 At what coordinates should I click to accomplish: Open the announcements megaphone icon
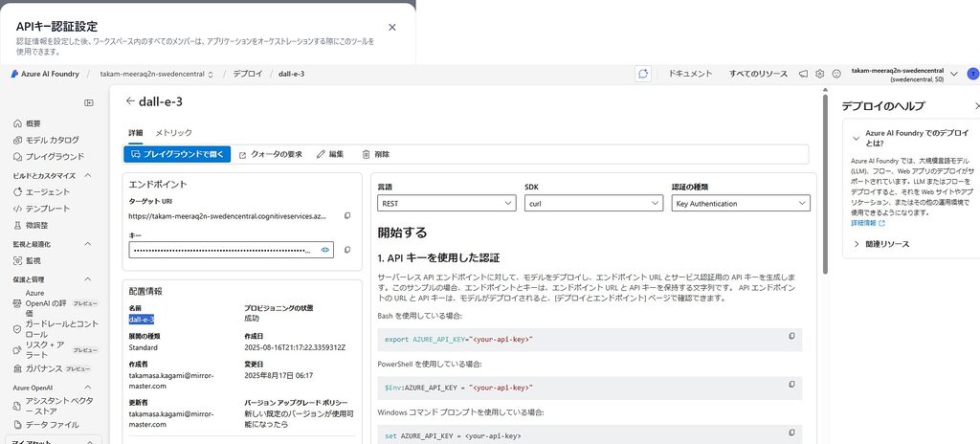point(804,74)
